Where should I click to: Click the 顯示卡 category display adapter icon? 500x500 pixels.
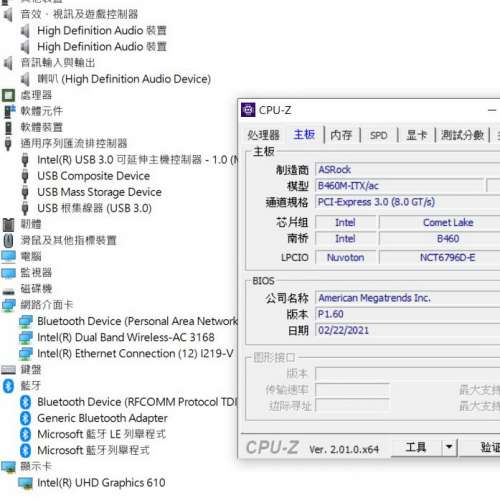click(8, 467)
